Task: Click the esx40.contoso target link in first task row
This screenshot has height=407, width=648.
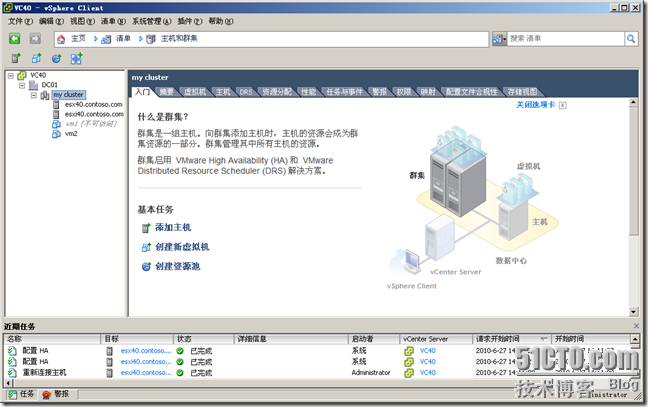Action: (146, 351)
